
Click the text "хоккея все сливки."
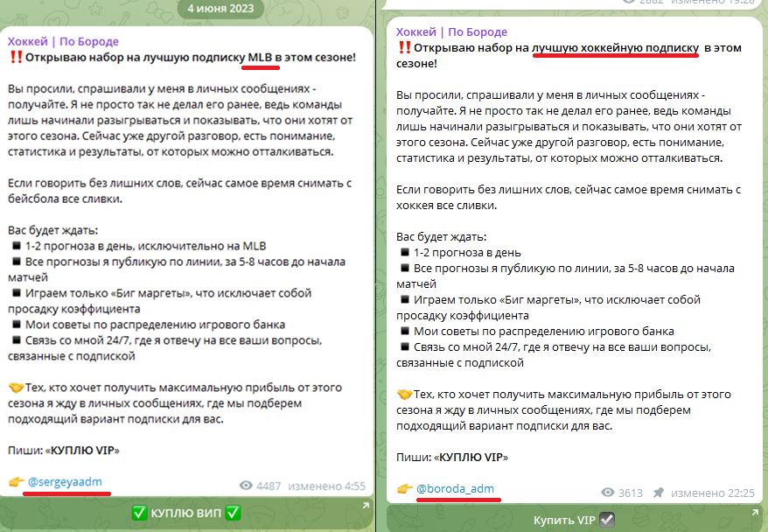coord(447,206)
